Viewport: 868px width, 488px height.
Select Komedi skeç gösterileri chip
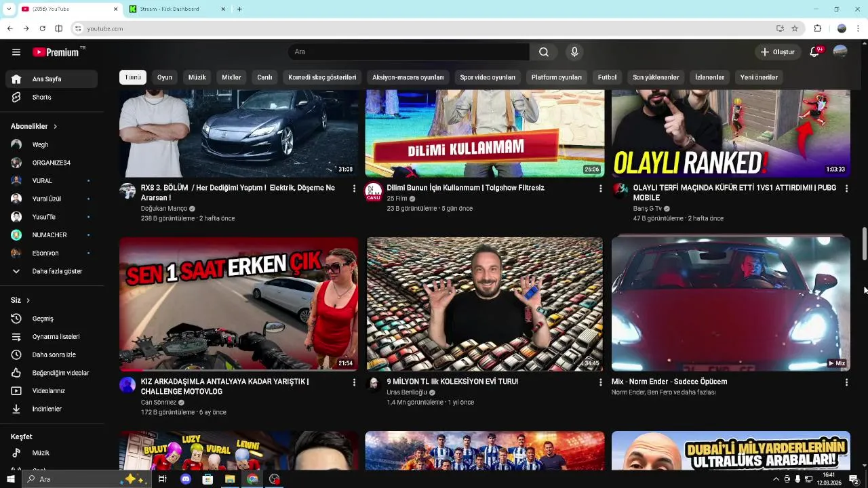point(322,77)
